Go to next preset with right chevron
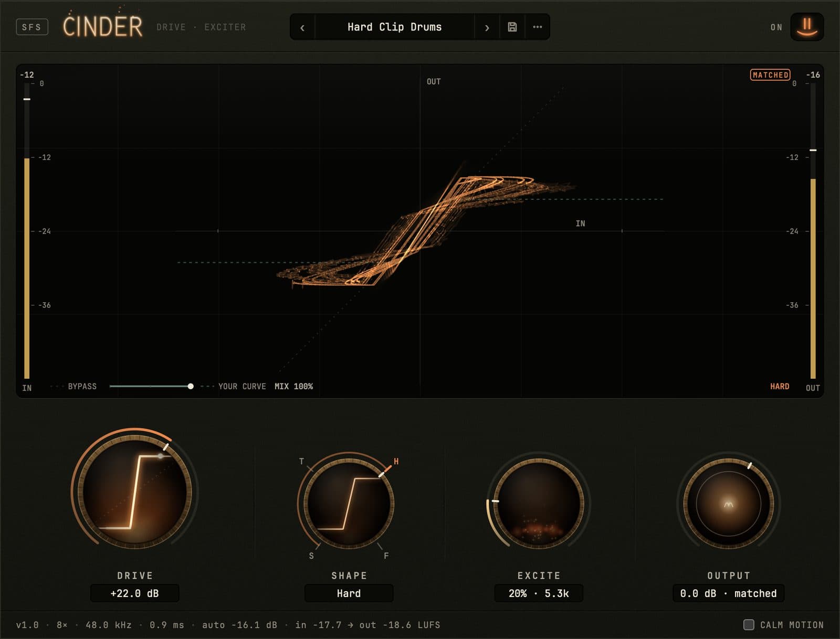Screen dimensions: 840x639 487,27
